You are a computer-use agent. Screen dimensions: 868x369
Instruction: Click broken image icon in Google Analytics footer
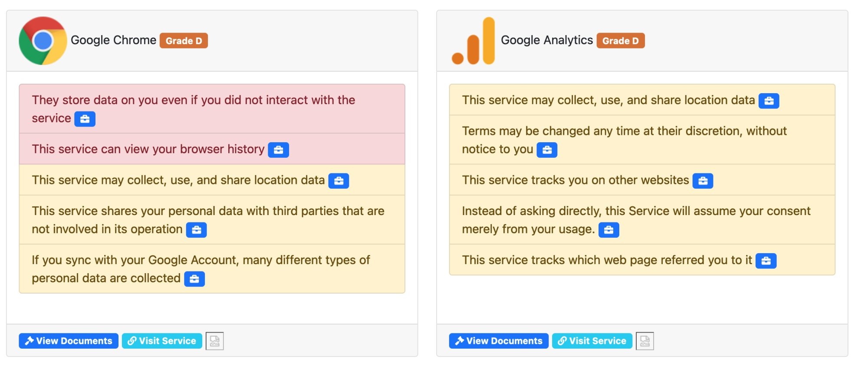644,341
